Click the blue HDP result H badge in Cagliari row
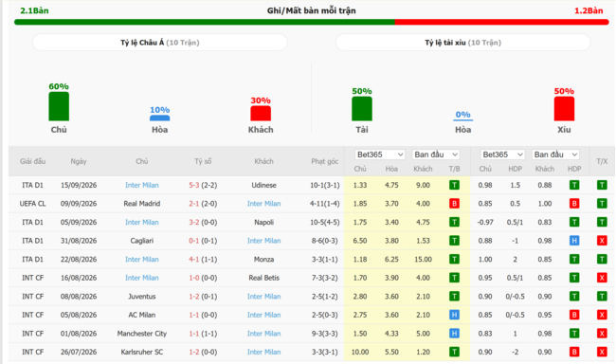This screenshot has height=364, width=616. pos(574,241)
